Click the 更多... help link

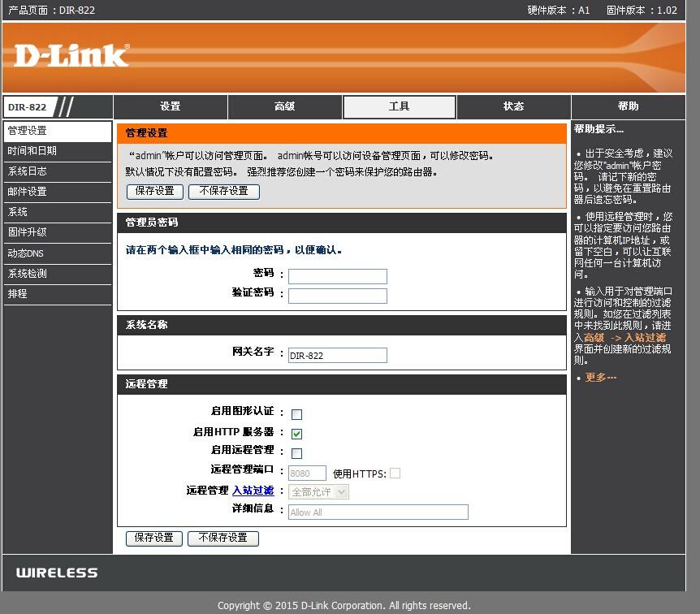[601, 378]
